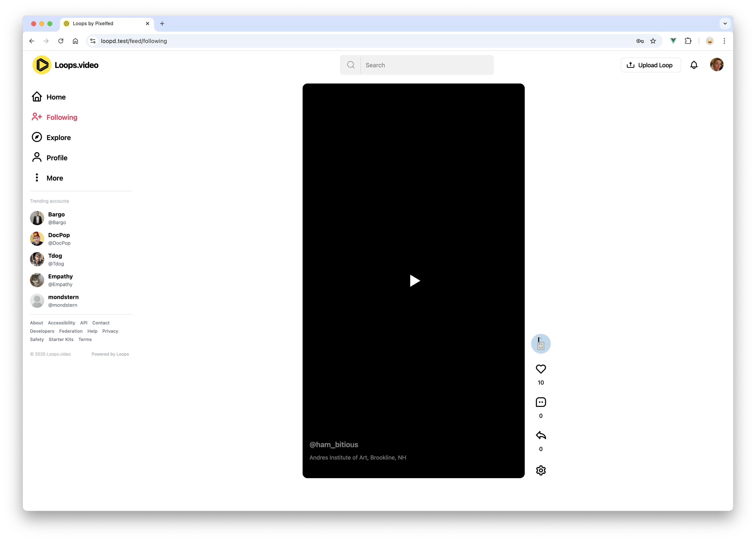
Task: Open browser extensions puzzle icon
Action: tap(688, 41)
